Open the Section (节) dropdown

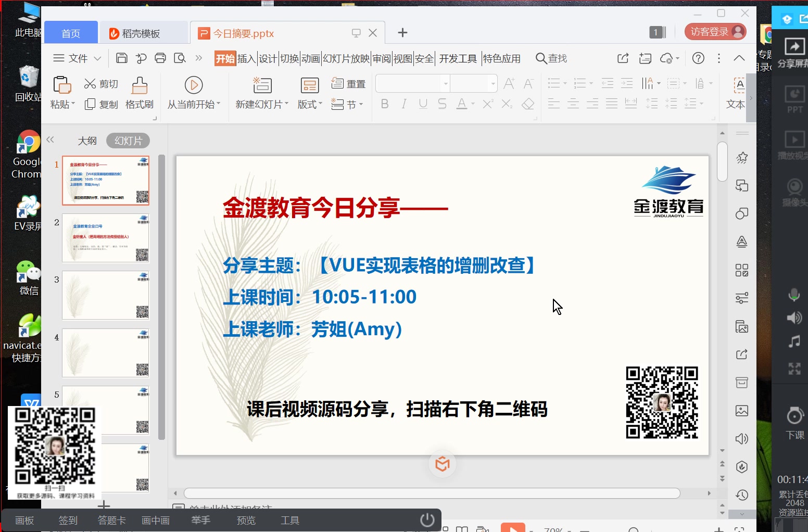coord(347,105)
